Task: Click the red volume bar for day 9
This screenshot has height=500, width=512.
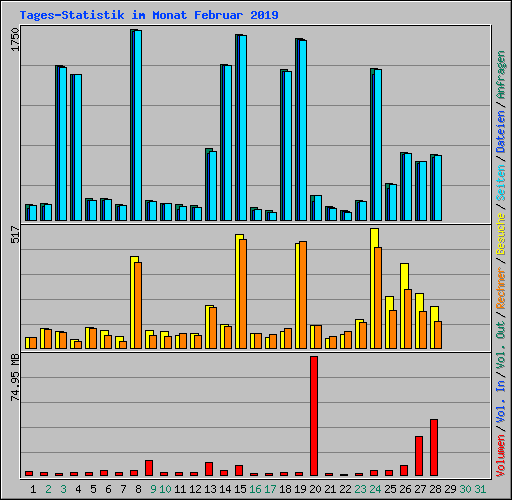Action: pos(149,468)
